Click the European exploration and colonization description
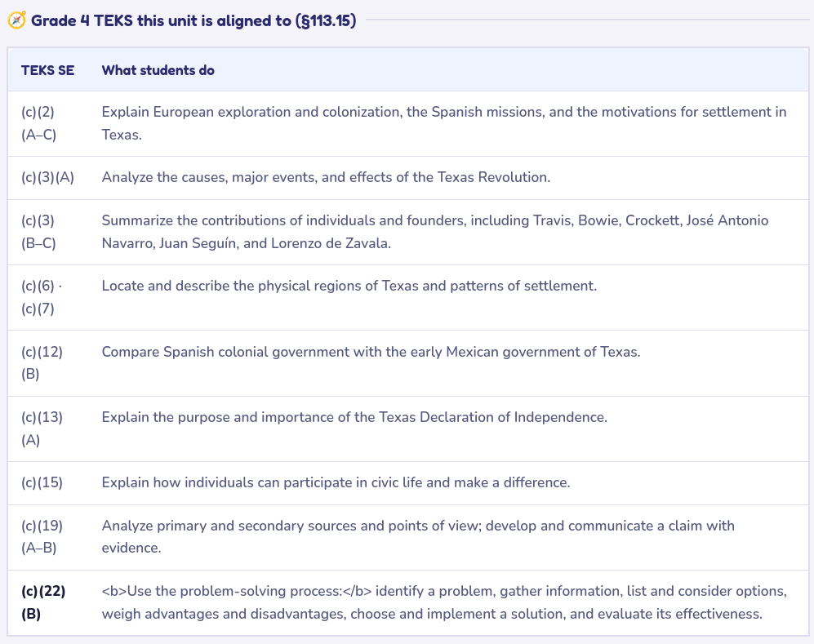Image resolution: width=814 pixels, height=644 pixels. click(x=444, y=123)
